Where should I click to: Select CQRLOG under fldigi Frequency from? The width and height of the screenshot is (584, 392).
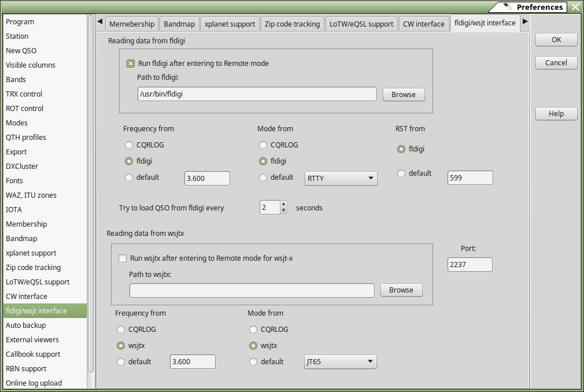(x=129, y=145)
